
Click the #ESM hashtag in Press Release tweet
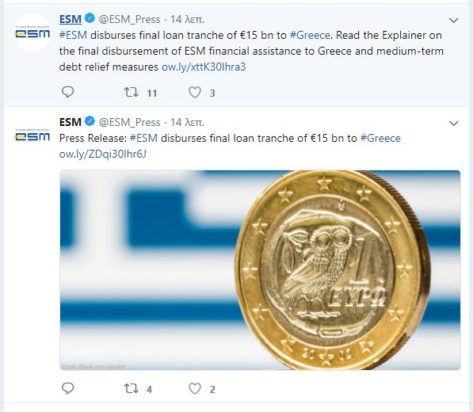[144, 138]
